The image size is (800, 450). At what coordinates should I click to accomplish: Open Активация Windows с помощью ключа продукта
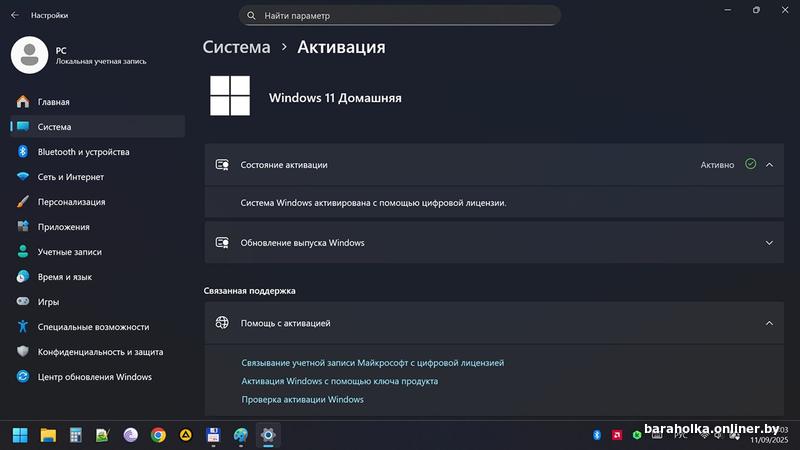point(339,381)
